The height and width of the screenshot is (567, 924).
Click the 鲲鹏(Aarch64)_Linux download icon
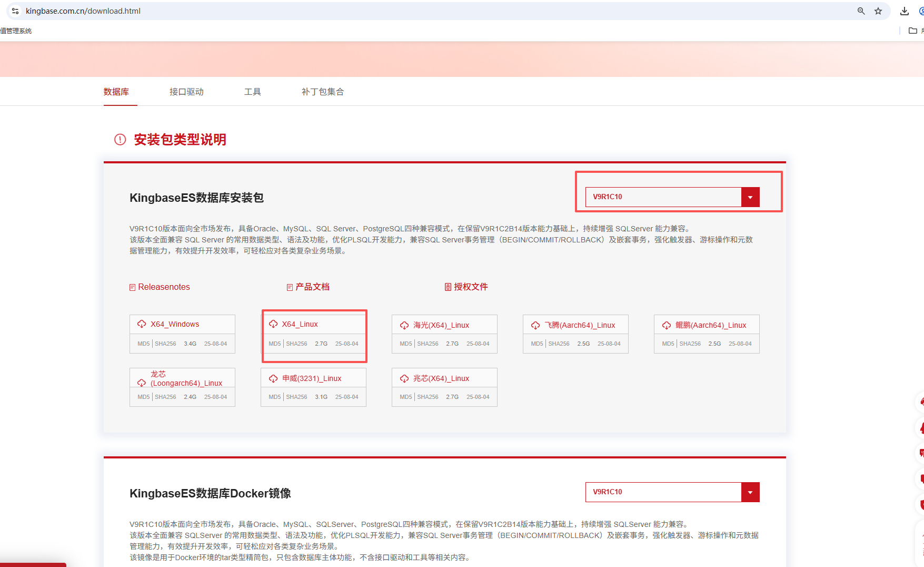[x=667, y=325]
